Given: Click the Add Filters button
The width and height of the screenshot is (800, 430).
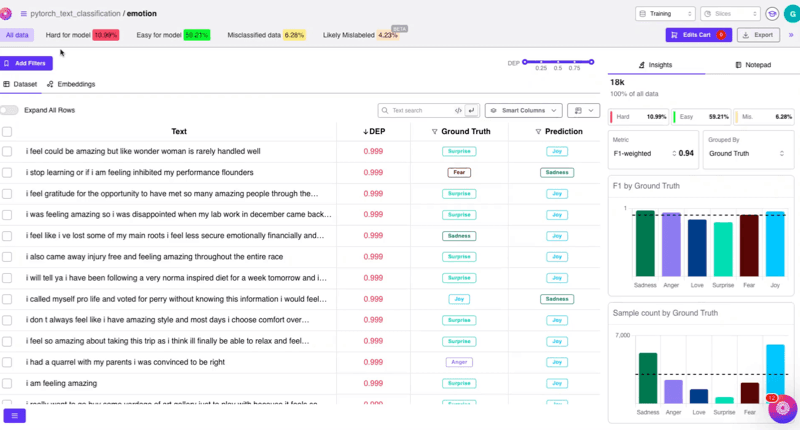Looking at the screenshot, I should (x=25, y=63).
